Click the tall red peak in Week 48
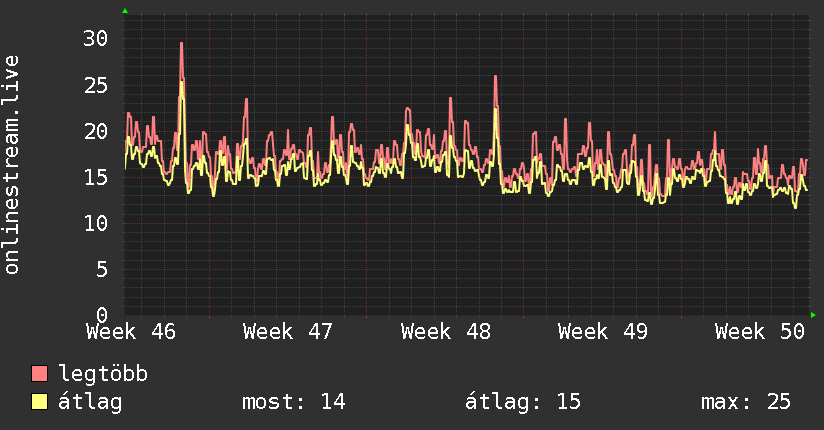 point(496,78)
